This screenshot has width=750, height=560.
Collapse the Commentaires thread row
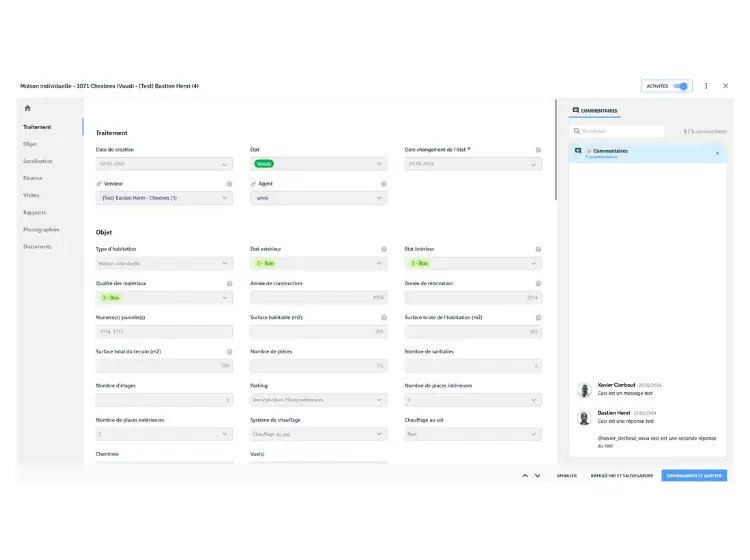717,153
